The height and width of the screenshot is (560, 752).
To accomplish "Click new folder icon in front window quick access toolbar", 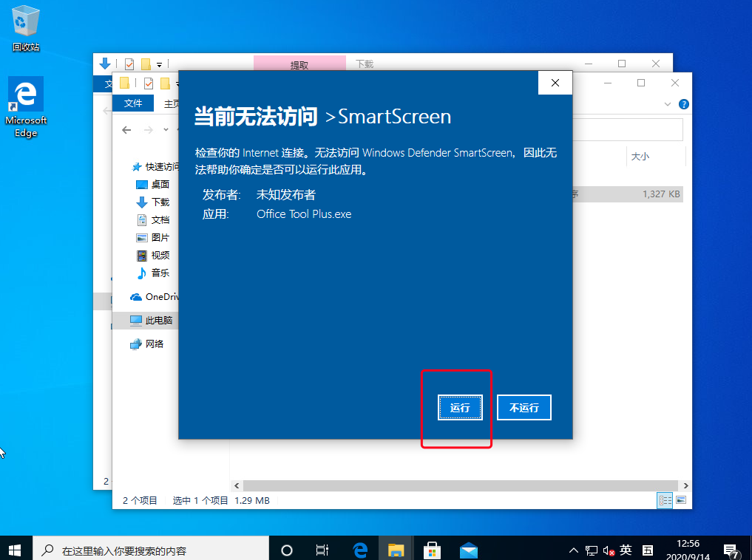I will coord(165,83).
